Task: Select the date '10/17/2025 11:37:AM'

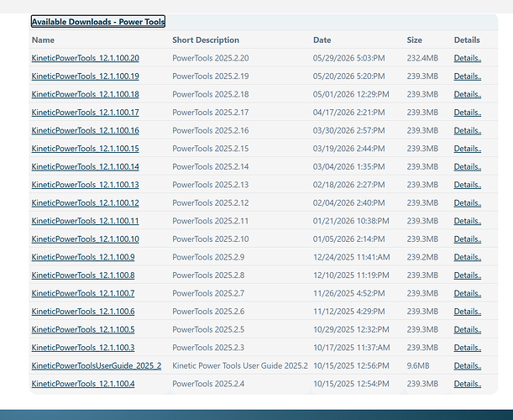Action: tap(352, 348)
